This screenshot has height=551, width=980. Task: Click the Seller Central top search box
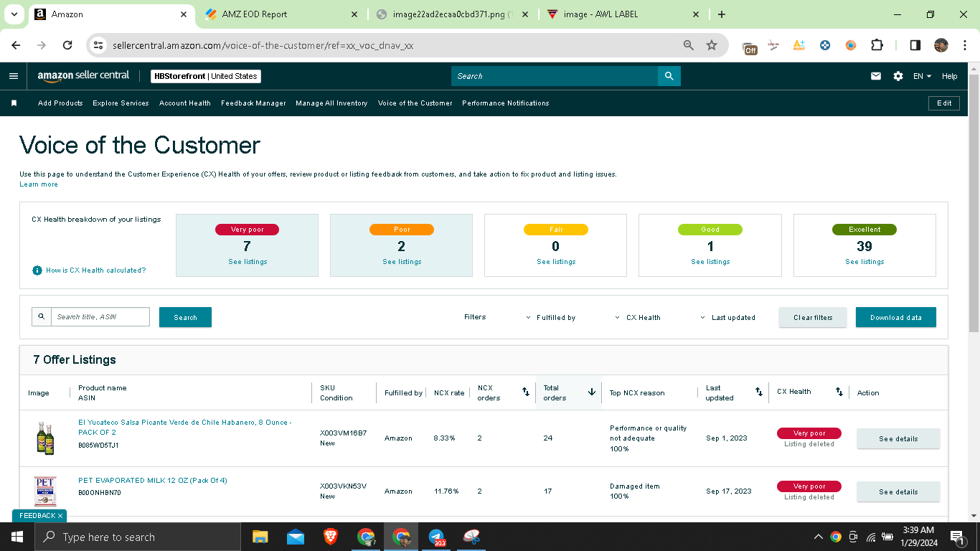pos(555,76)
